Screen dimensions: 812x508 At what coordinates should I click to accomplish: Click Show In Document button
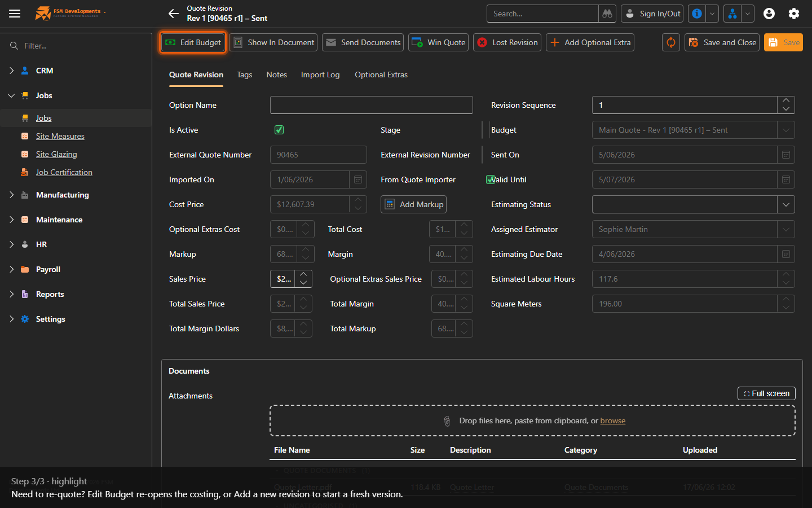click(x=273, y=42)
